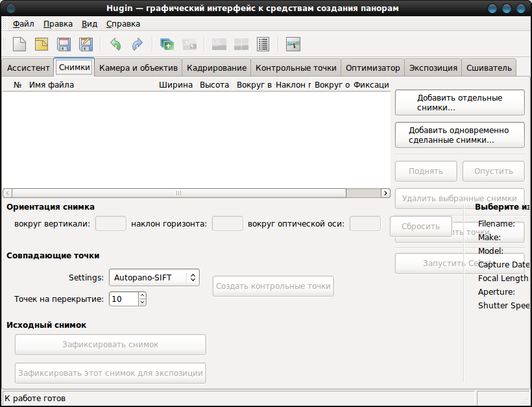Viewport: 532px width, 407px height.
Task: Open a project with the folder icon
Action: [42, 44]
